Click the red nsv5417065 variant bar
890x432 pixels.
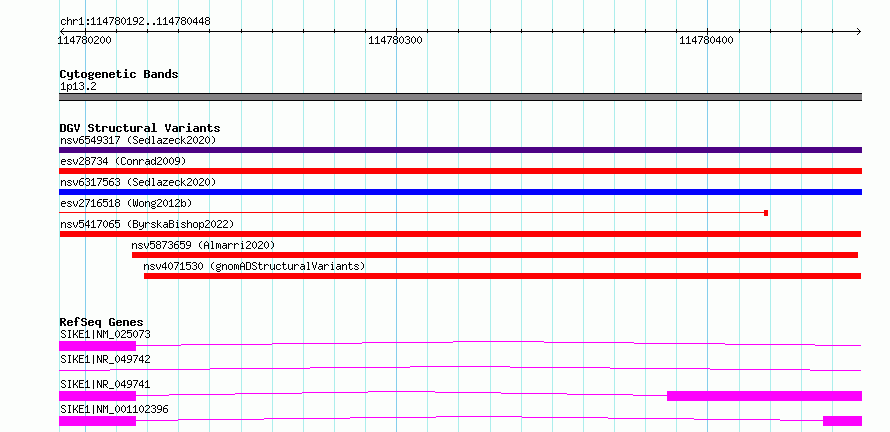[460, 234]
